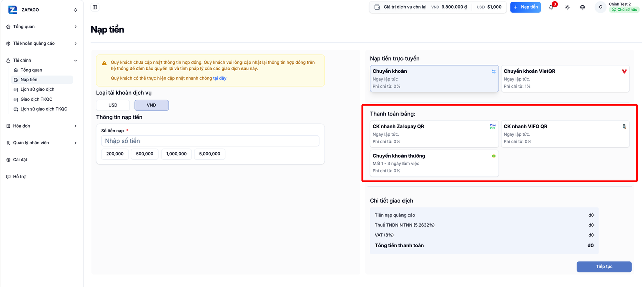This screenshot has width=644, height=287.
Task: Expand Tài khoản quảng cáo chevron
Action: [x=76, y=44]
